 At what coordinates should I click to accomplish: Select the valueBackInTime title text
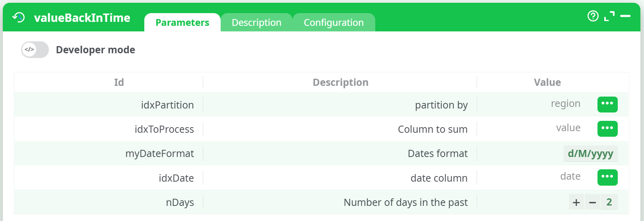(82, 18)
